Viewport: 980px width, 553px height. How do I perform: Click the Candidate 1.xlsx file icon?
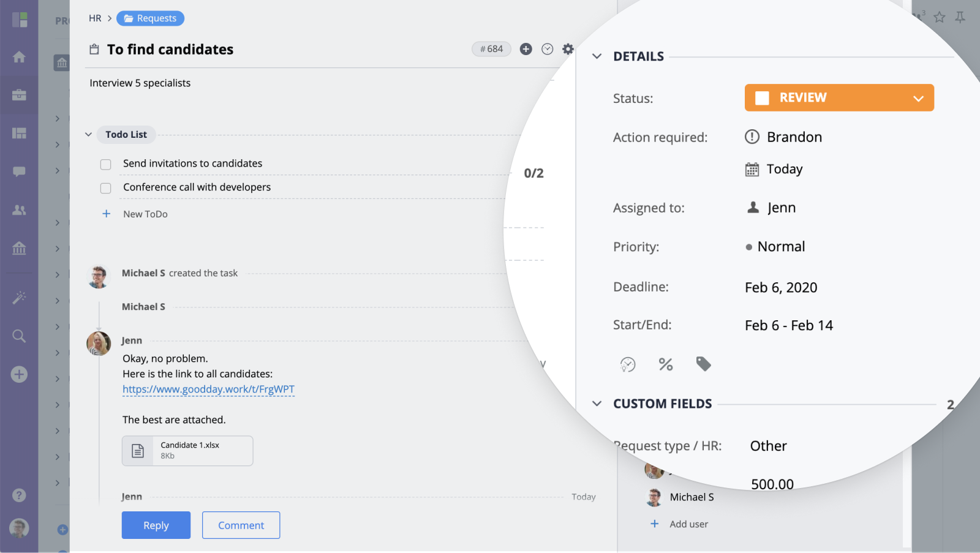138,451
